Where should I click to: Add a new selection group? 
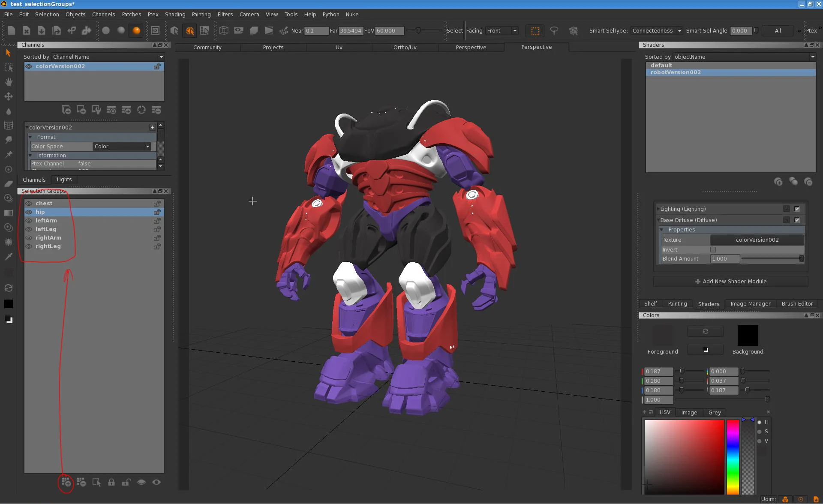point(66,483)
